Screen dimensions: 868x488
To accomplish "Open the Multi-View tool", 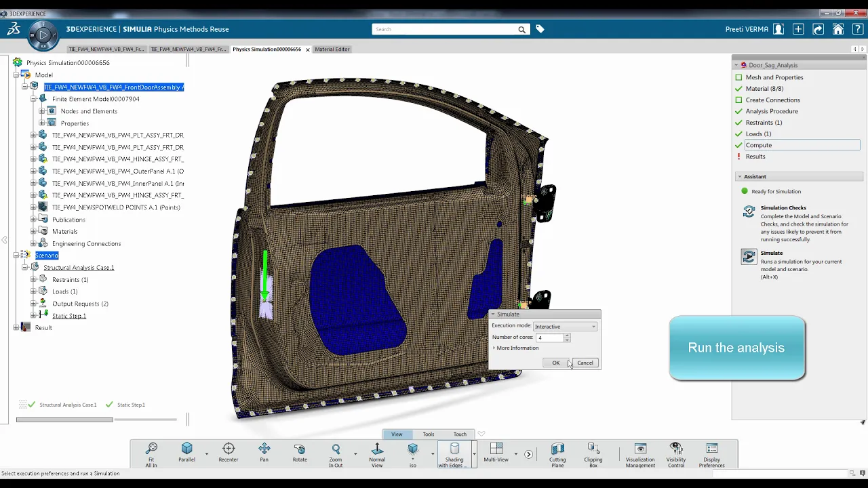I will [496, 453].
